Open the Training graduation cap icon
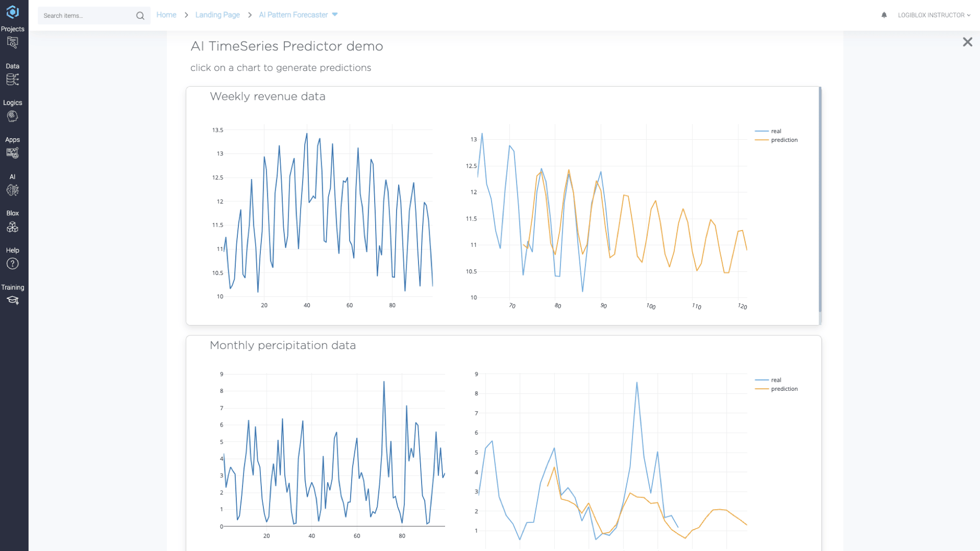 [12, 300]
